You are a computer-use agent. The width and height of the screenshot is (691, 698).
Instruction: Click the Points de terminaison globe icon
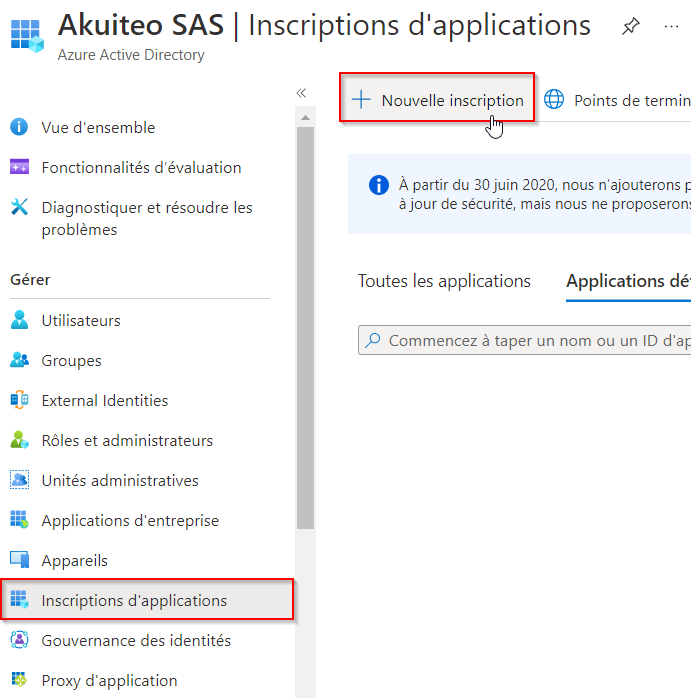point(554,99)
